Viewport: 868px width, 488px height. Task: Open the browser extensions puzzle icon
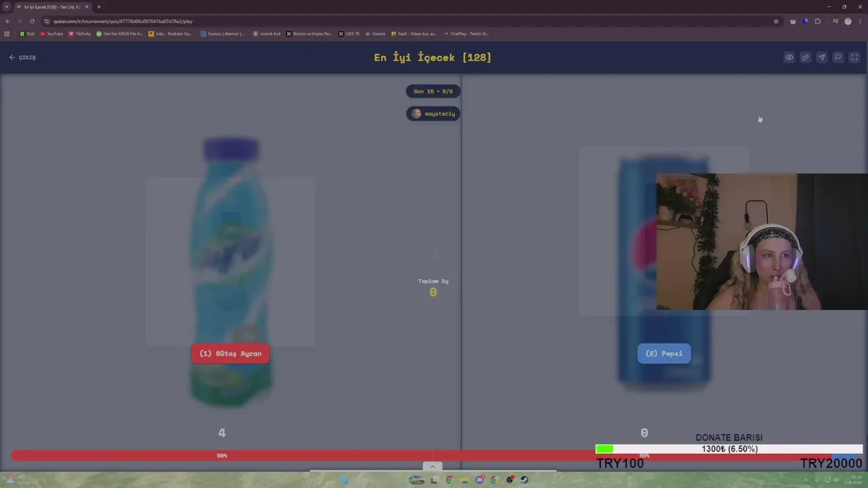(818, 21)
